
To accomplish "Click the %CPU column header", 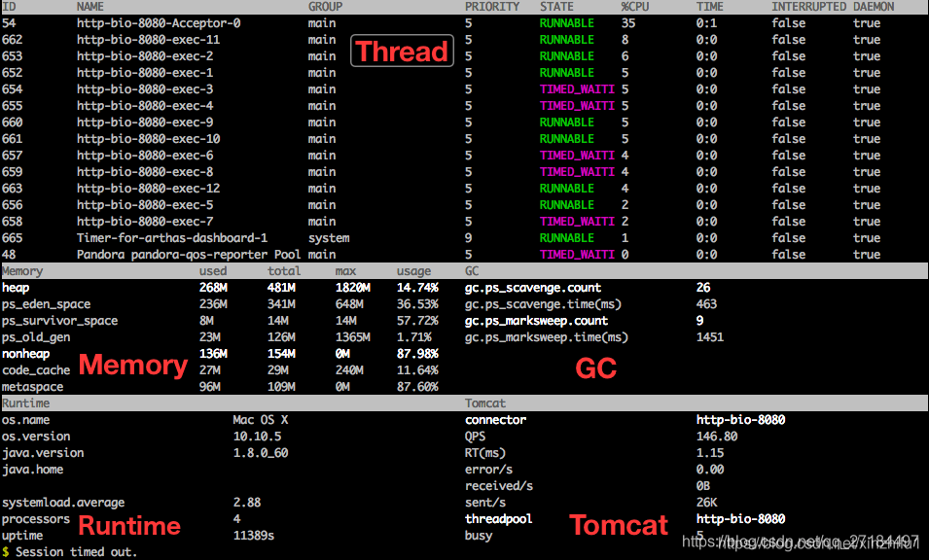I will tap(634, 7).
